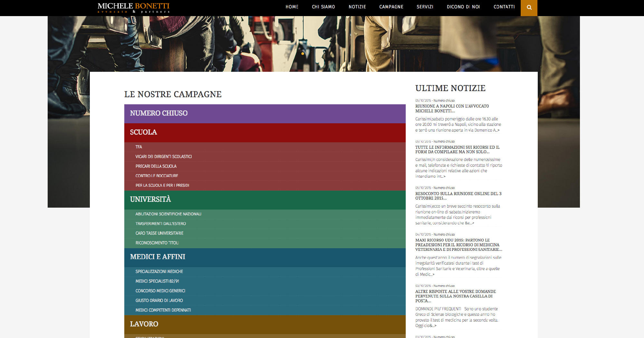
Task: Click the orange search magnifier icon
Action: coord(529,7)
